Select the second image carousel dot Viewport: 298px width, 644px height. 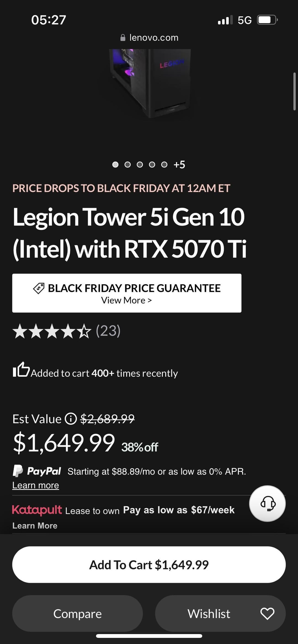pyautogui.click(x=127, y=165)
